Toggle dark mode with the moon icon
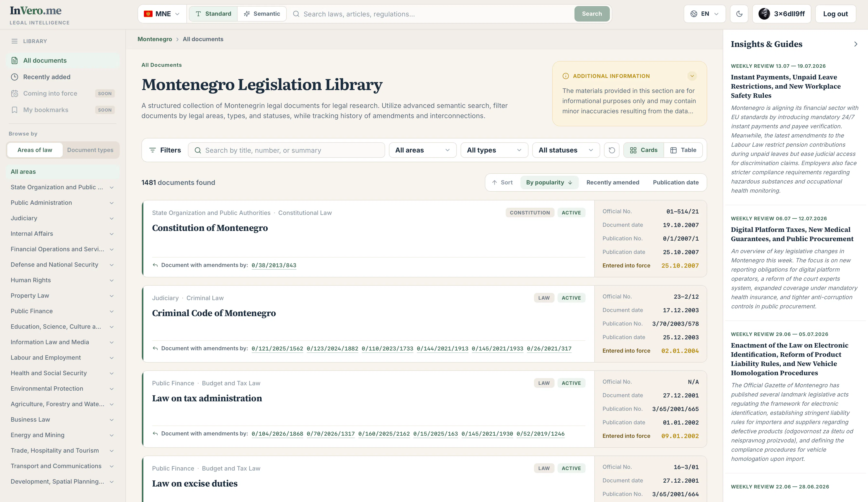Screen dimensions: 868x502 click(x=739, y=14)
